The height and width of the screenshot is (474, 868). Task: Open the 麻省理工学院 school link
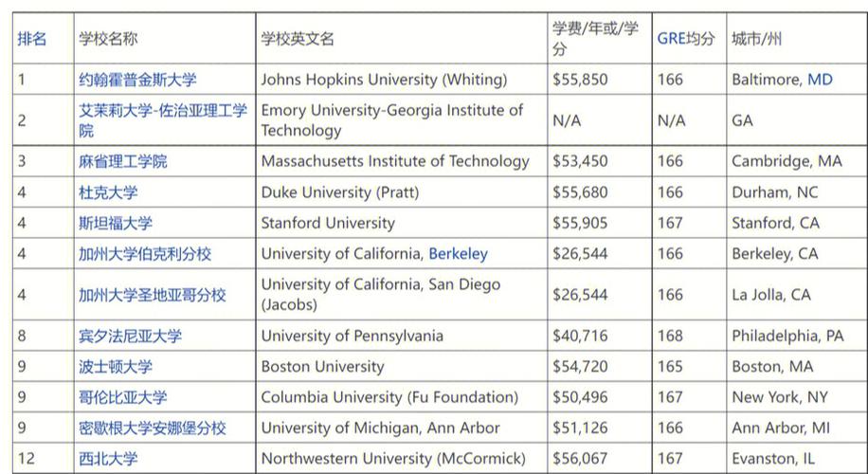tap(122, 162)
